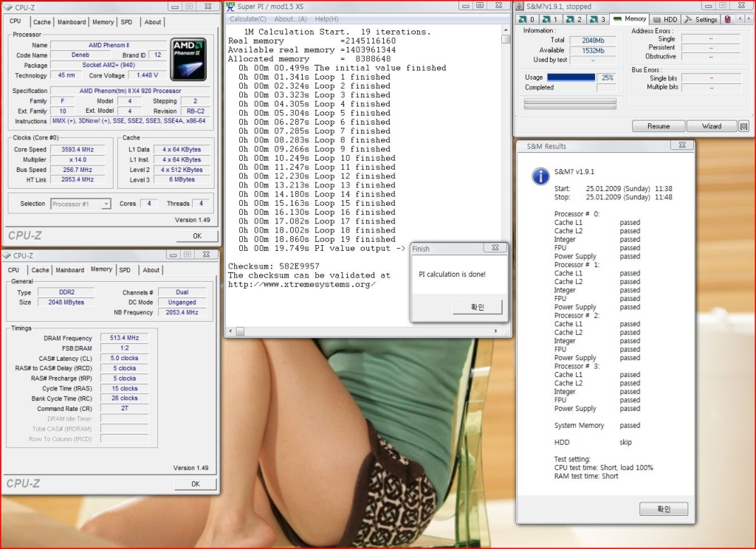Click the right tab-scroll arrow in S&M
Screen dimensions: 756x549
coord(749,18)
